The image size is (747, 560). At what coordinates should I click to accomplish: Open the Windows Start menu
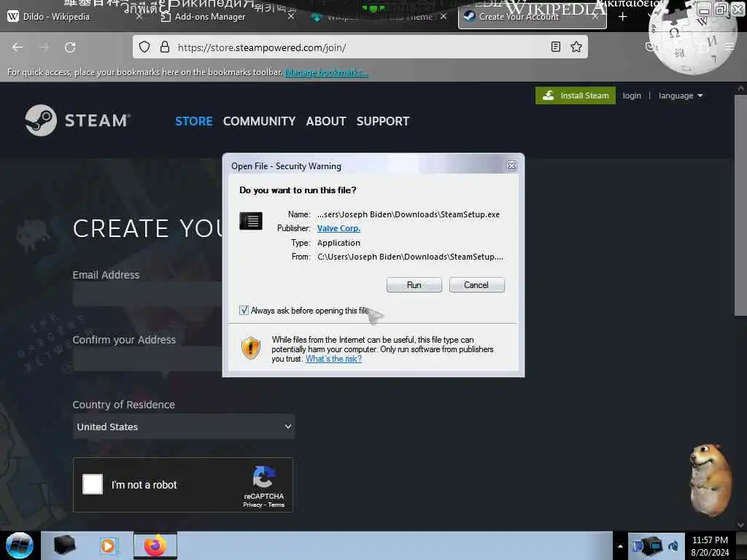coord(20,545)
